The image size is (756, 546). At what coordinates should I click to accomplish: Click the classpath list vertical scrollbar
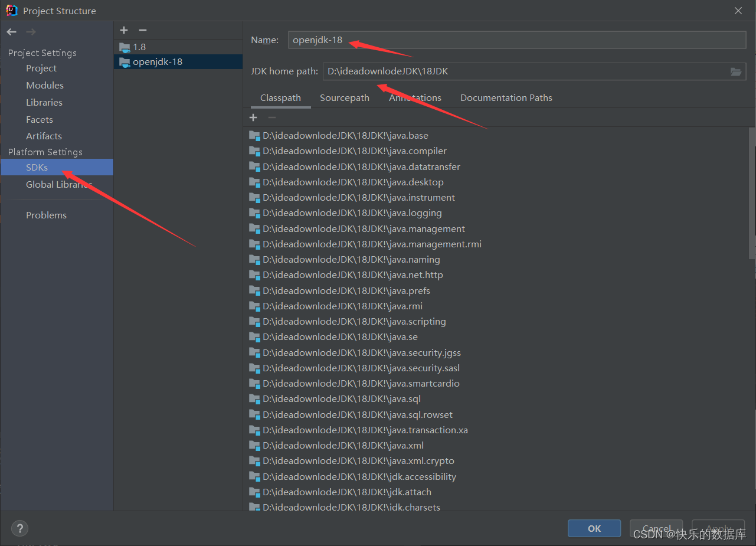751,194
